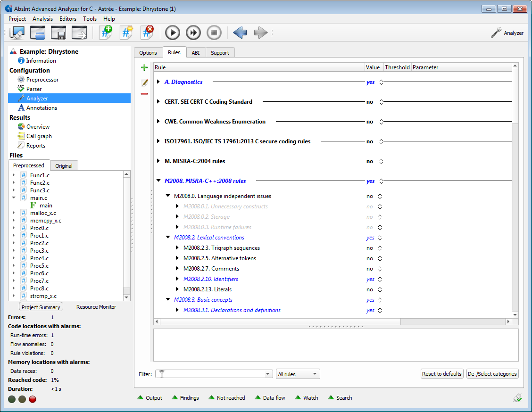
Task: Collapse main.c in the file tree
Action: [x=14, y=198]
